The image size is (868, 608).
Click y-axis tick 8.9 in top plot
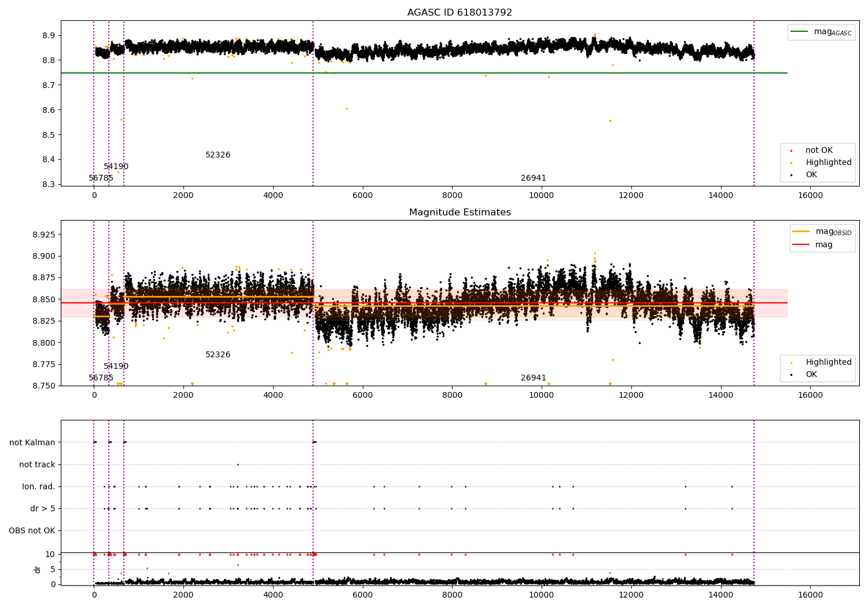(x=49, y=36)
